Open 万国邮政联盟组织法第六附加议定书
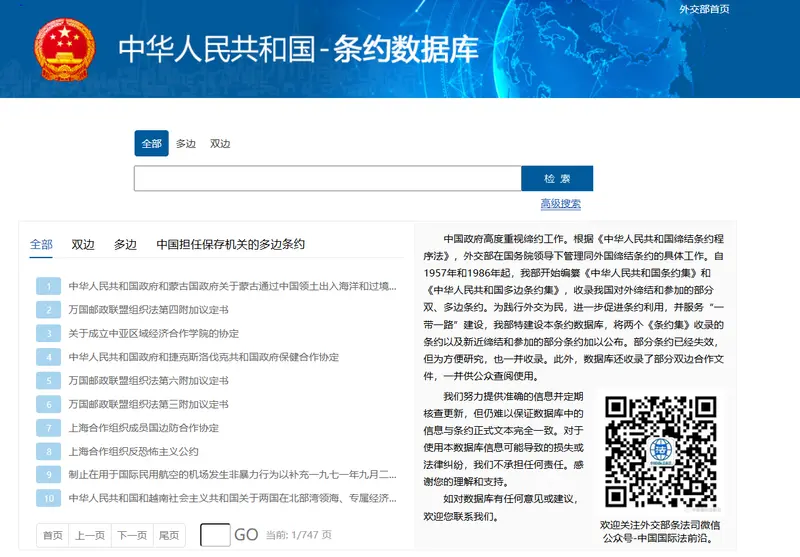Screen dimensions: 800x557 [148, 381]
